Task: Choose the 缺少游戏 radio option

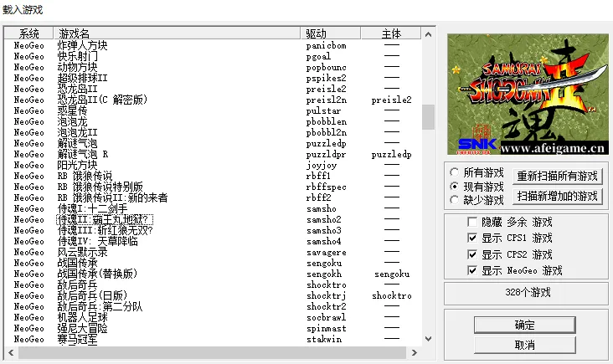Action: point(455,200)
